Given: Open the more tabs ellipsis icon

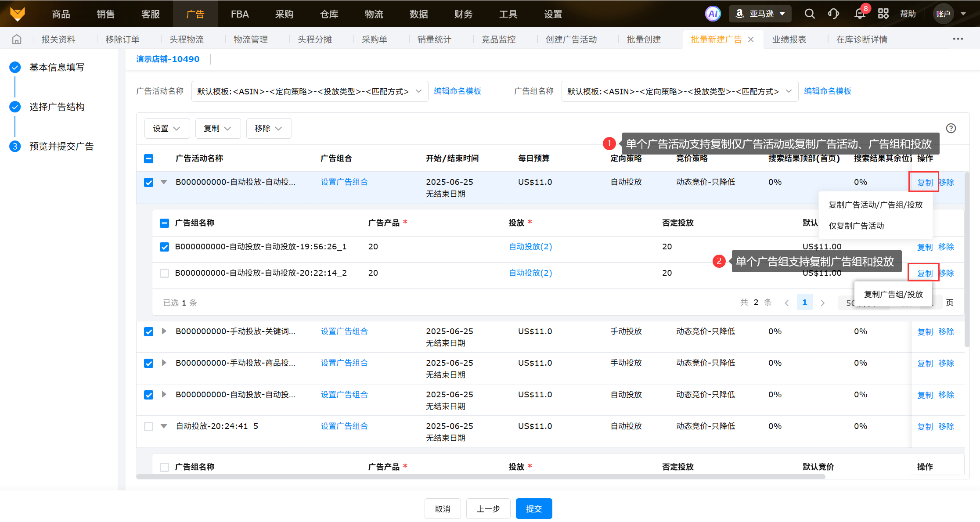Looking at the screenshot, I should click(x=958, y=39).
